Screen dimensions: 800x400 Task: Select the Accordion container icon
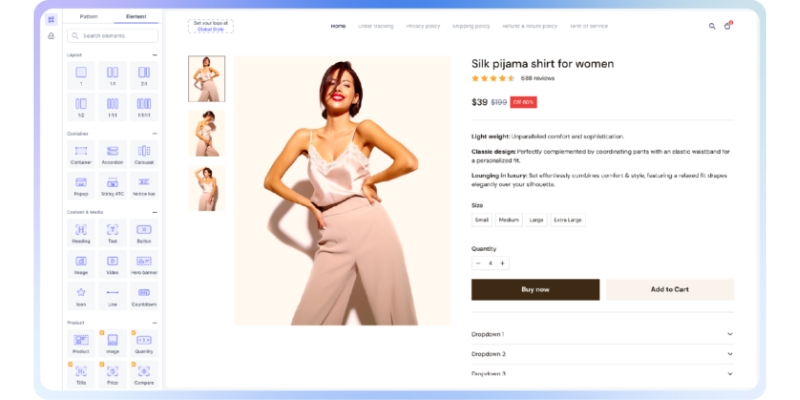[x=112, y=154]
